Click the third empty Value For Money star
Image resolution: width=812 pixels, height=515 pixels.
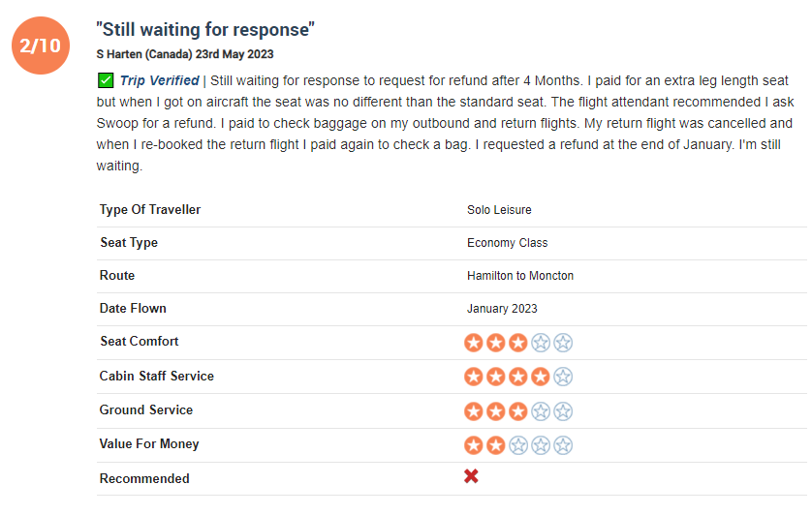(517, 445)
